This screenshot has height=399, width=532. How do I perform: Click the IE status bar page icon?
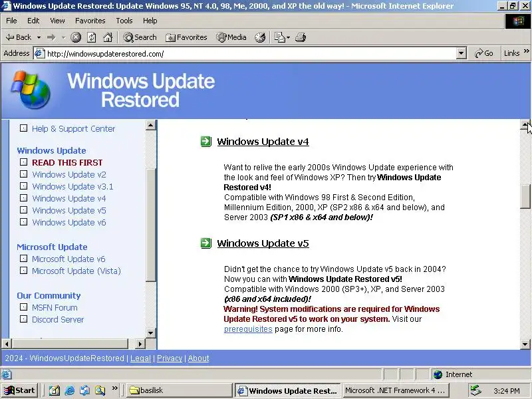(6, 374)
